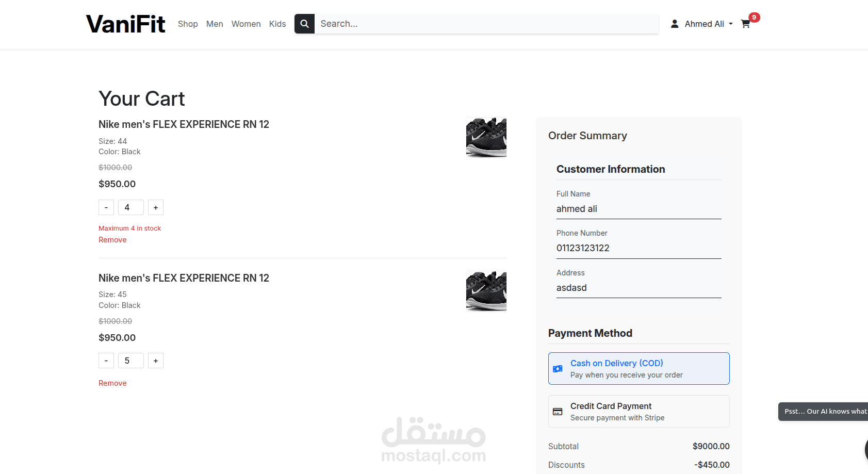
Task: Open the Kids category
Action: [x=277, y=24]
